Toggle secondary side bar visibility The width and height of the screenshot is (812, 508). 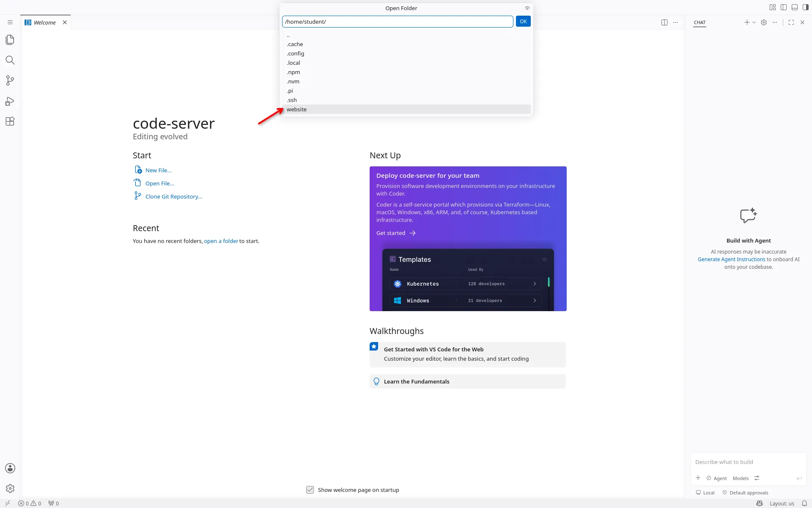806,7
